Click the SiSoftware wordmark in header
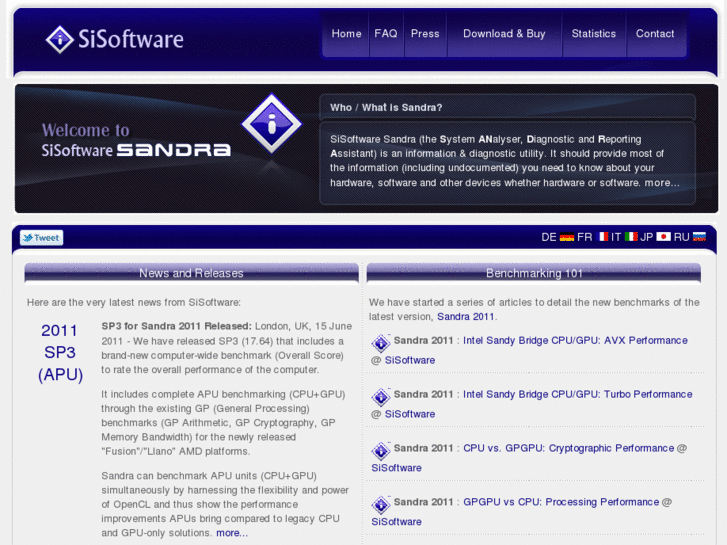 [131, 39]
